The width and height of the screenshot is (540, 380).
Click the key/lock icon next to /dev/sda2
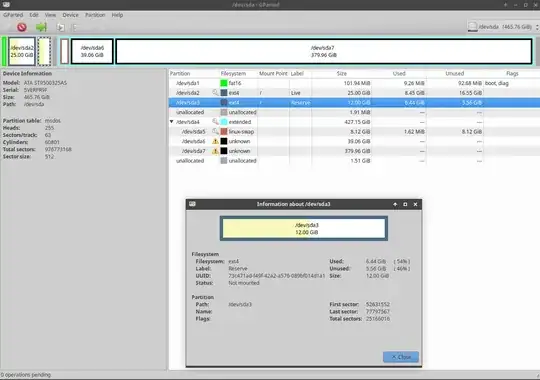click(215, 93)
